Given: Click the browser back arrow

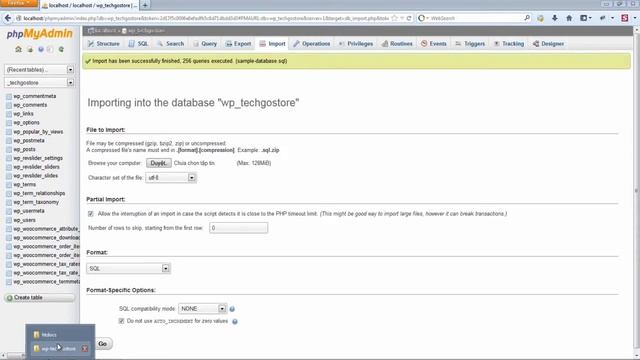Looking at the screenshot, I should 8,18.
